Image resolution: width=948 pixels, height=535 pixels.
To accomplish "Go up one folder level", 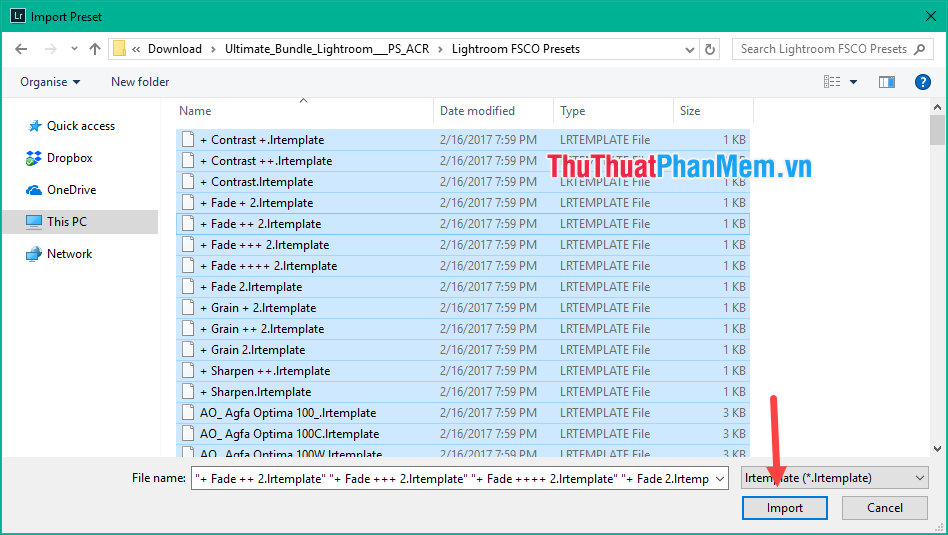I will tap(94, 49).
